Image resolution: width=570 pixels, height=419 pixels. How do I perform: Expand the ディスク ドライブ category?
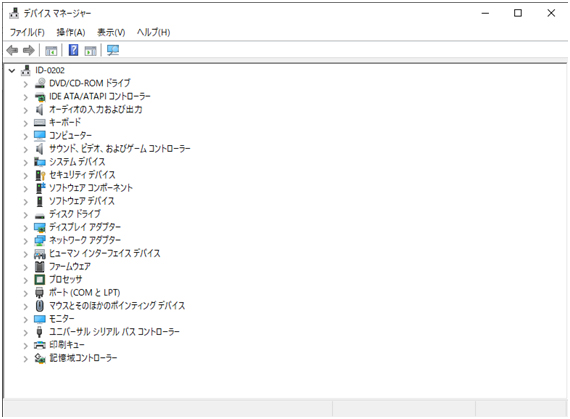[x=25, y=215]
